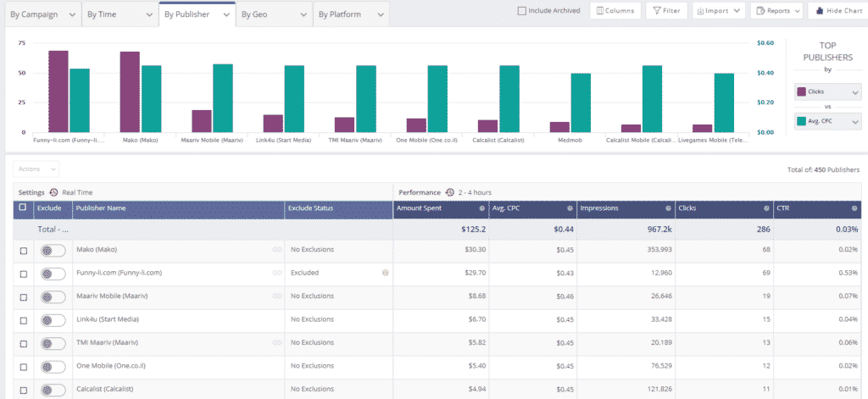The image size is (868, 399).
Task: Click the Excluded status text for Funny-li.com
Action: 304,273
